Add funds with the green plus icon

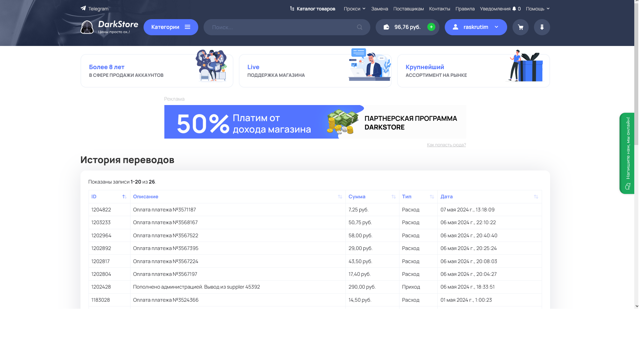431,27
